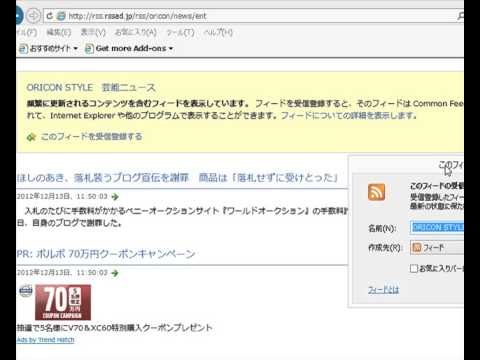Click the Get more Add-ons page icon

tap(89, 49)
